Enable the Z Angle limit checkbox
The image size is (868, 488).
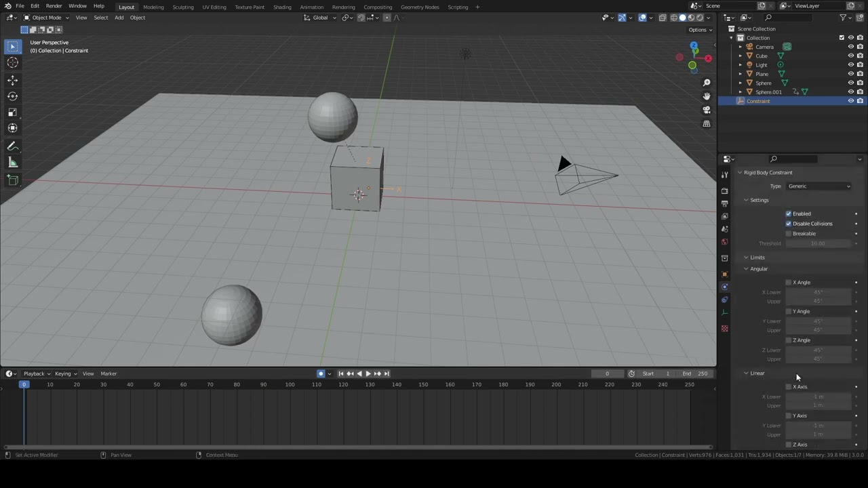[789, 340]
